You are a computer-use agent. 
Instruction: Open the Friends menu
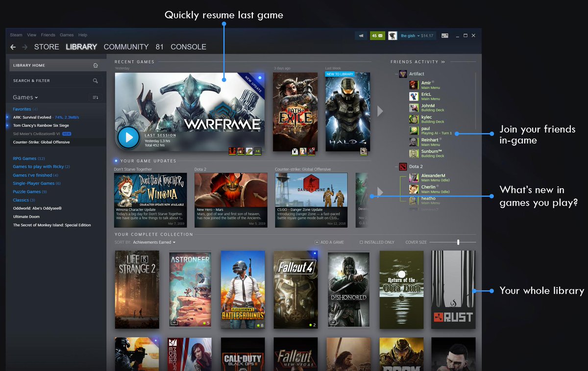(48, 35)
